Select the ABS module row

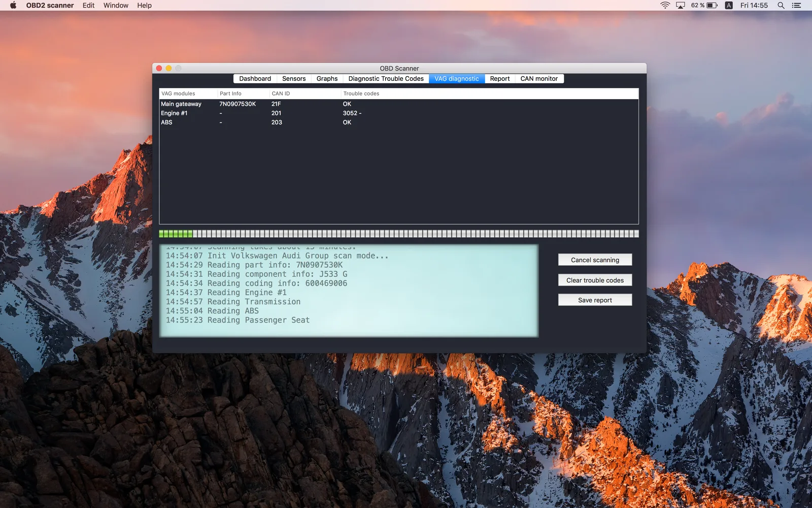click(399, 122)
